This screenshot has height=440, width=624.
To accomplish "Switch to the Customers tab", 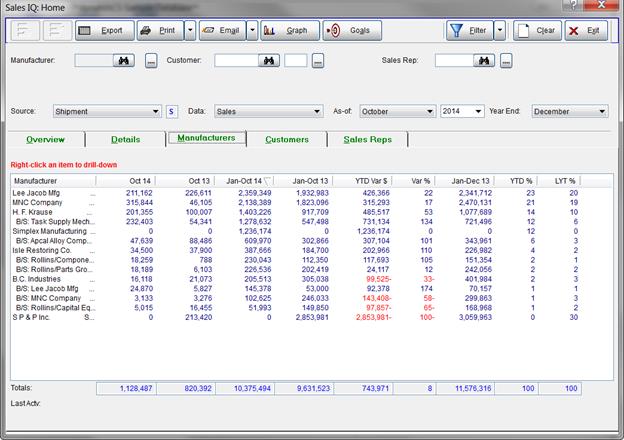I will (x=287, y=140).
